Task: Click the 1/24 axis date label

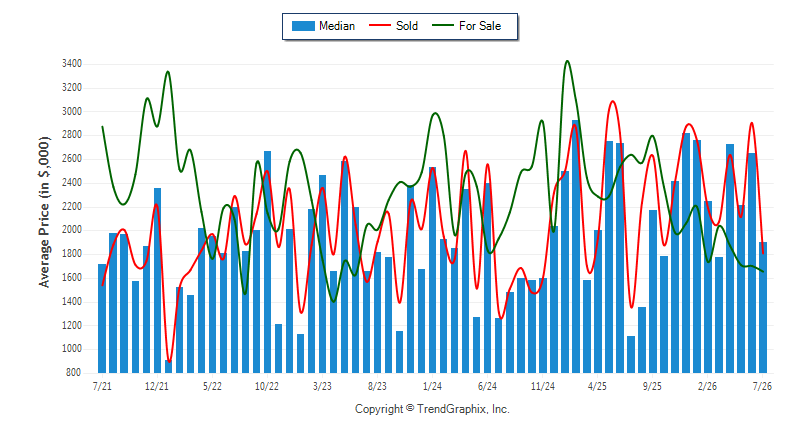Action: (x=432, y=386)
